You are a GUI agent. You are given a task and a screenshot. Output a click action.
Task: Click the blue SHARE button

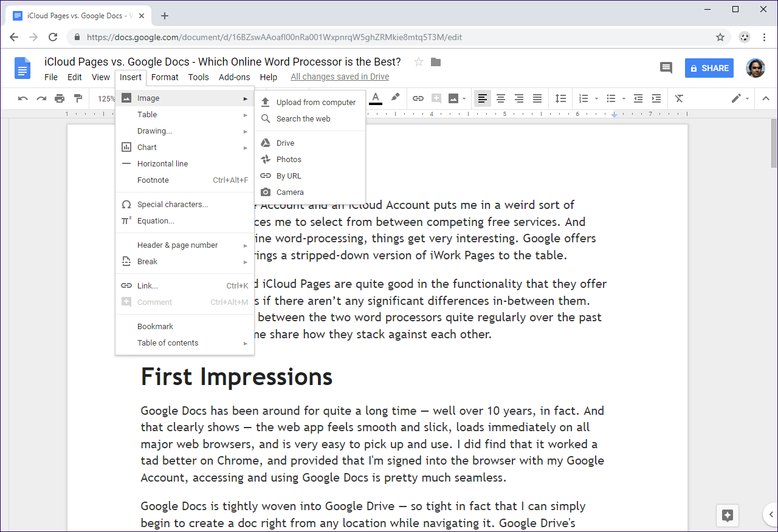coord(709,68)
